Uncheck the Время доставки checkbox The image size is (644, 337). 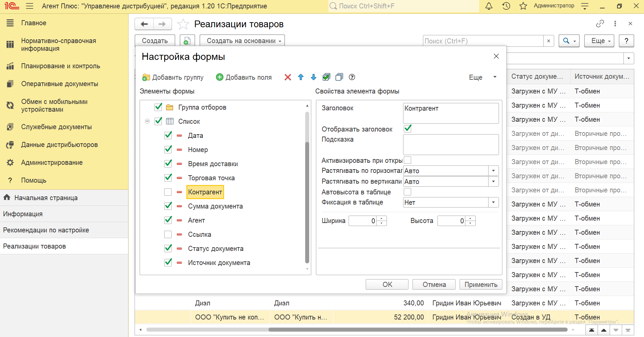[168, 164]
